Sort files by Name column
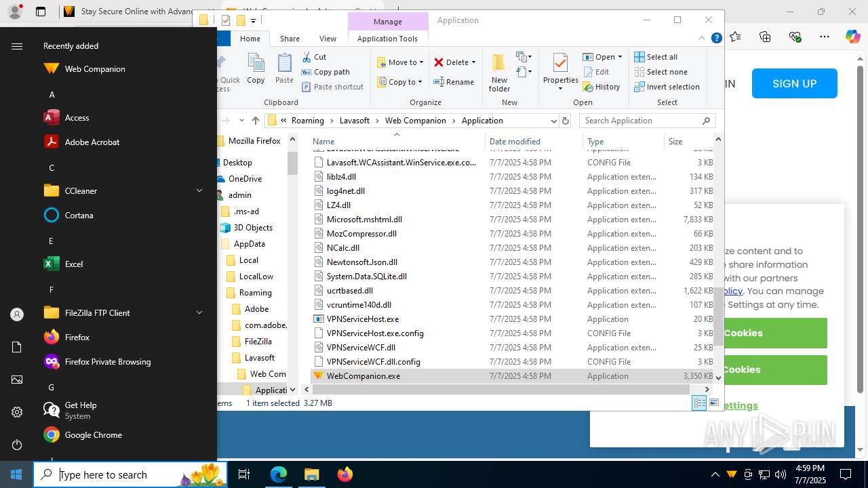 (x=397, y=141)
